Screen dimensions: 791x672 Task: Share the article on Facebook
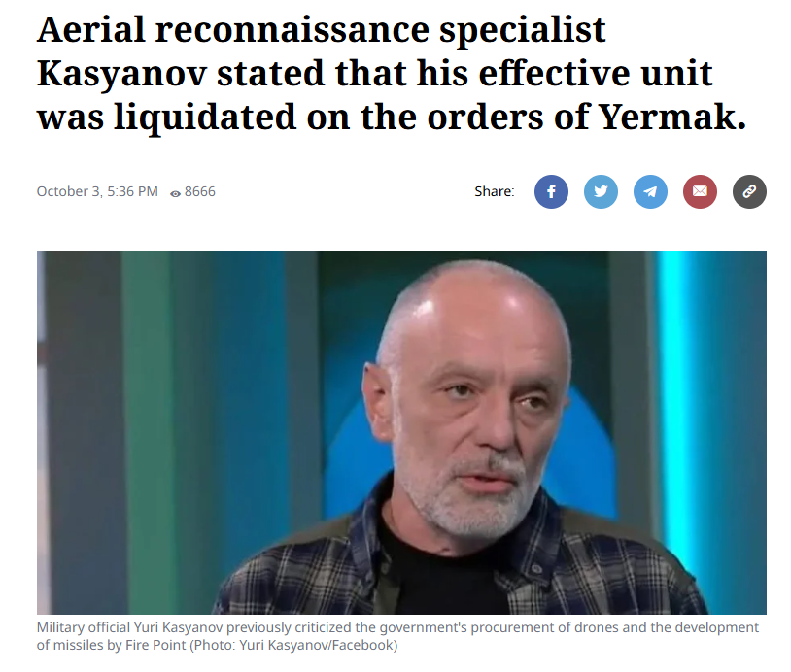point(551,191)
